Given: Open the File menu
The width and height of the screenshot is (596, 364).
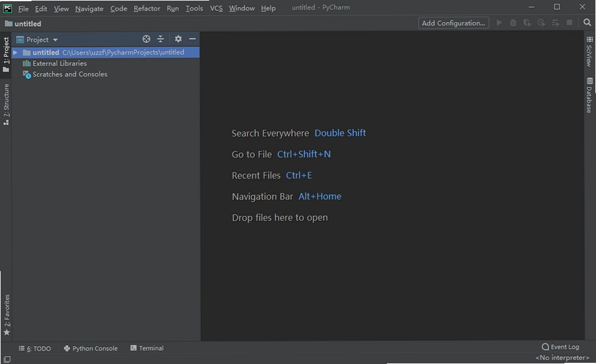Looking at the screenshot, I should click(23, 8).
